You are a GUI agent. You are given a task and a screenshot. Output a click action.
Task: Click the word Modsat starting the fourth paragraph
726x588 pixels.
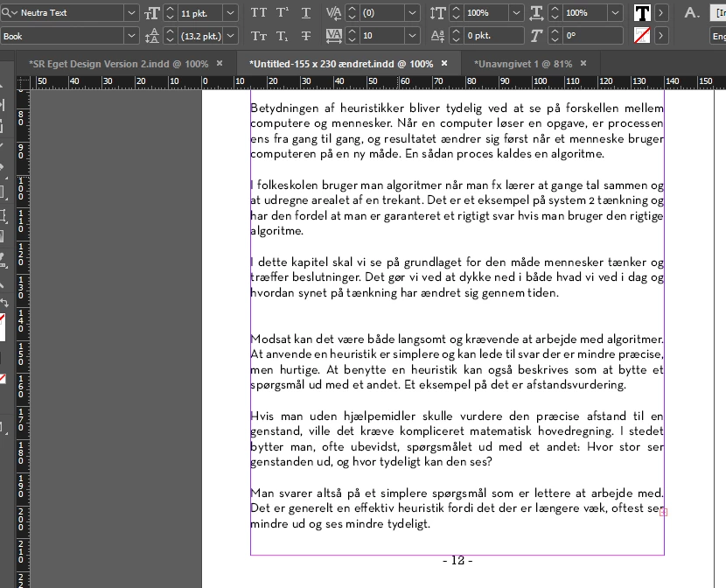[x=270, y=339]
